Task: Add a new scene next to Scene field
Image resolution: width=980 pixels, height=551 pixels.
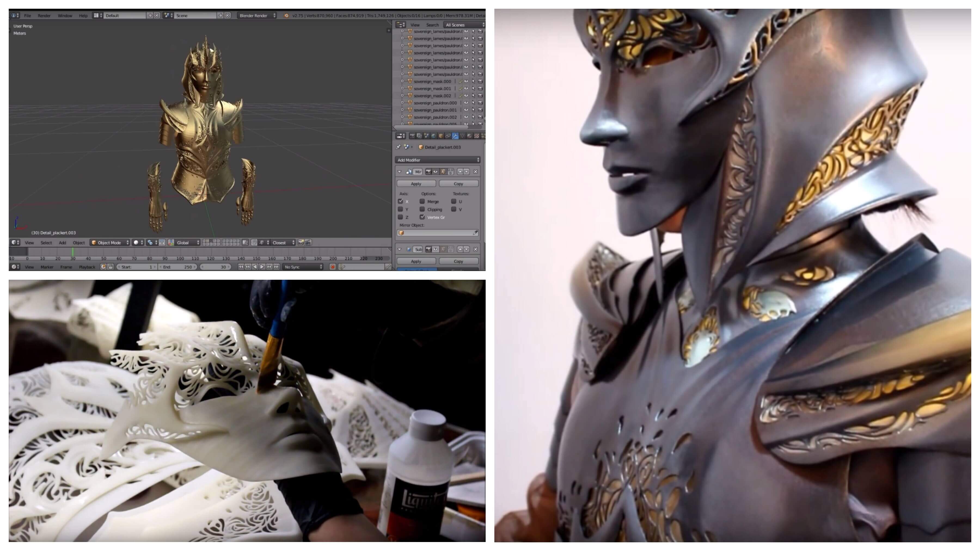Action: click(x=220, y=15)
